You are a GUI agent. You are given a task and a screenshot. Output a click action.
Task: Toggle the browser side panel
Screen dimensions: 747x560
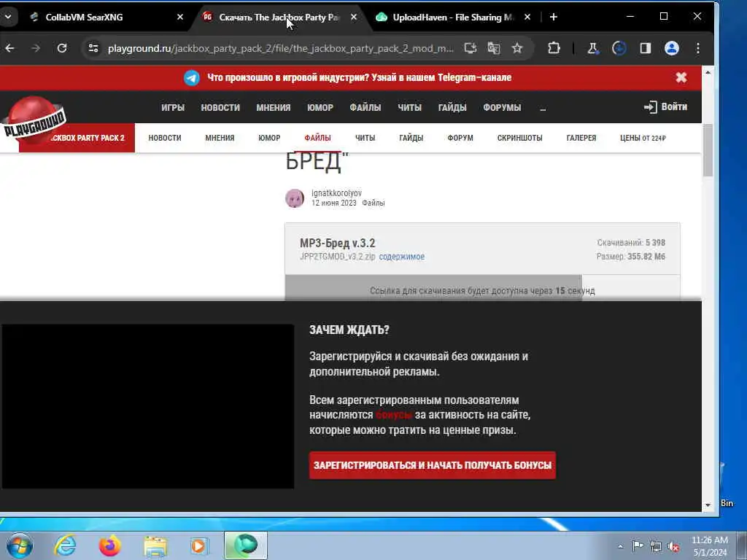pos(646,48)
